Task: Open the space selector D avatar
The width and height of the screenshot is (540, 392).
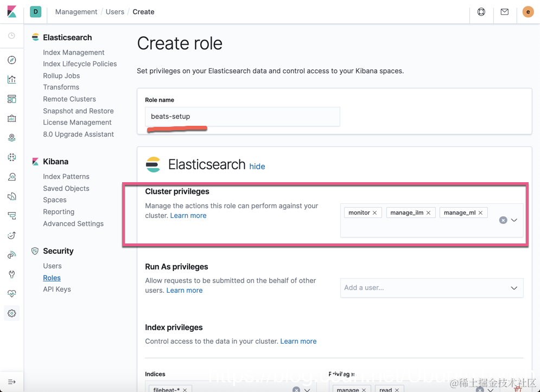Action: [35, 12]
